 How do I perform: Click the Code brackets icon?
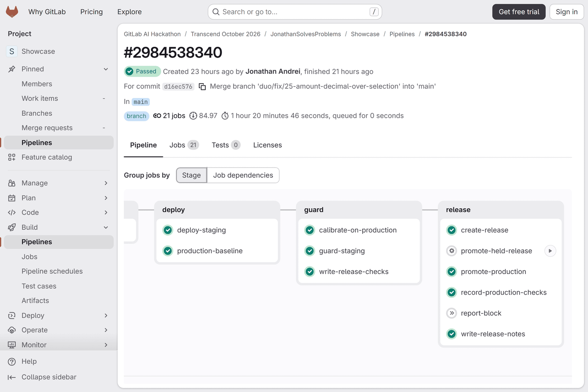click(12, 212)
